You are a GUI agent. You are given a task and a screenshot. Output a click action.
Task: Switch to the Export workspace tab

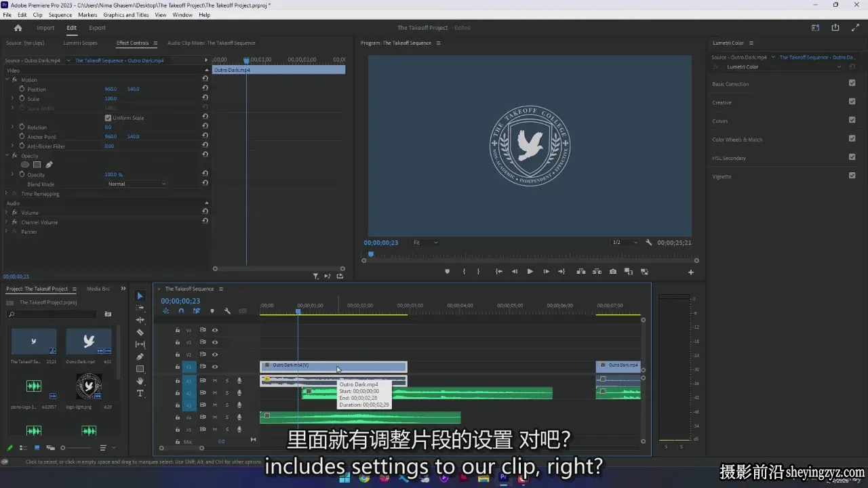97,28
